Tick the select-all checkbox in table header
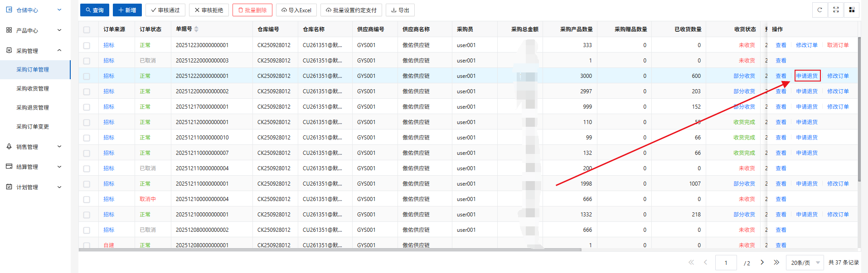The image size is (868, 273). (x=87, y=30)
